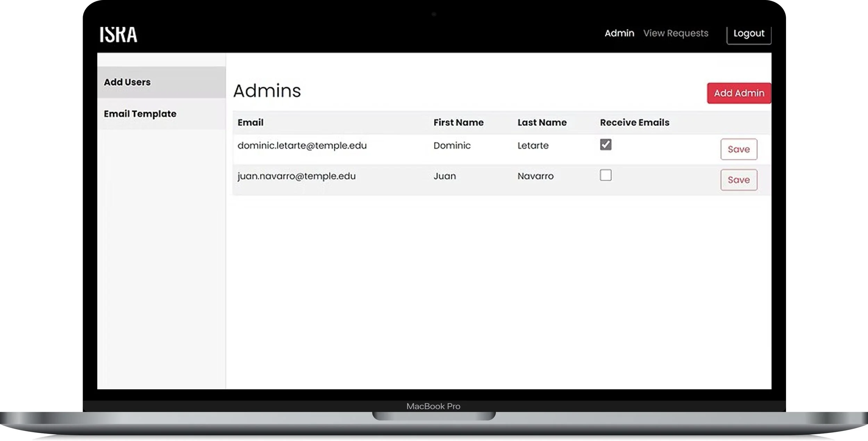Select dominic.letarte@temple.edu email cell
The width and height of the screenshot is (868, 441).
click(302, 145)
